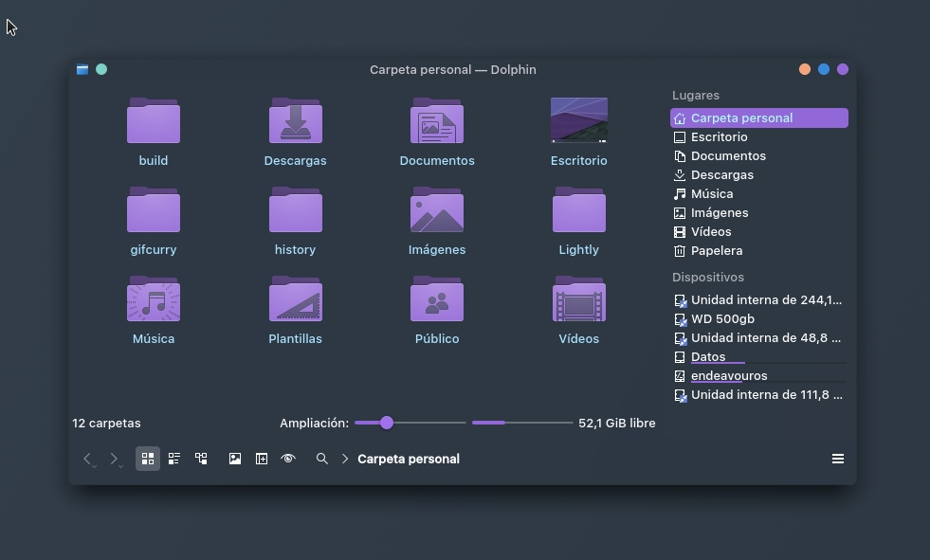Select the history folder
The image size is (930, 560).
(296, 209)
